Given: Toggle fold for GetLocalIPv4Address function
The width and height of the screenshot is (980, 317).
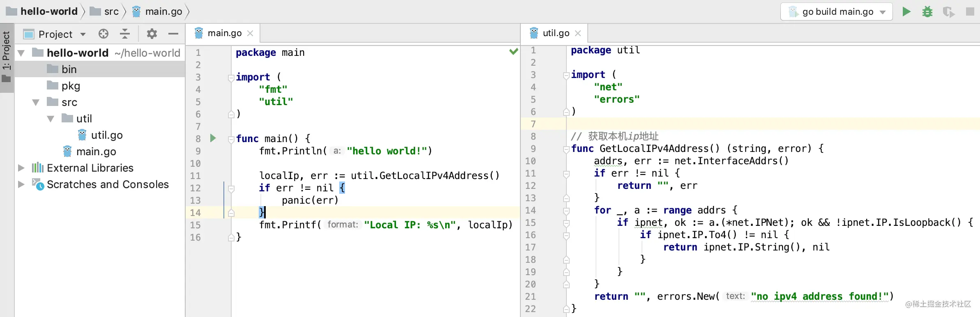Looking at the screenshot, I should [x=566, y=149].
